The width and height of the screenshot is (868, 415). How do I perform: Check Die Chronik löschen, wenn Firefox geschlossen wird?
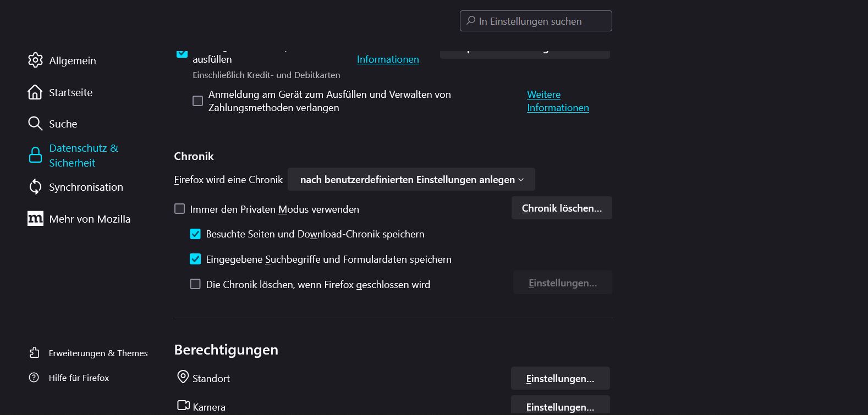pos(195,284)
